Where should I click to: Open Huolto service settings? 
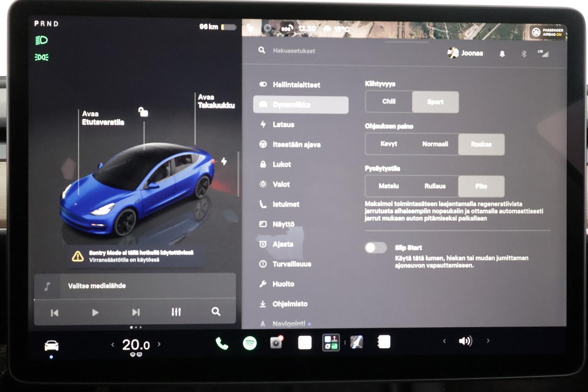pos(301,284)
